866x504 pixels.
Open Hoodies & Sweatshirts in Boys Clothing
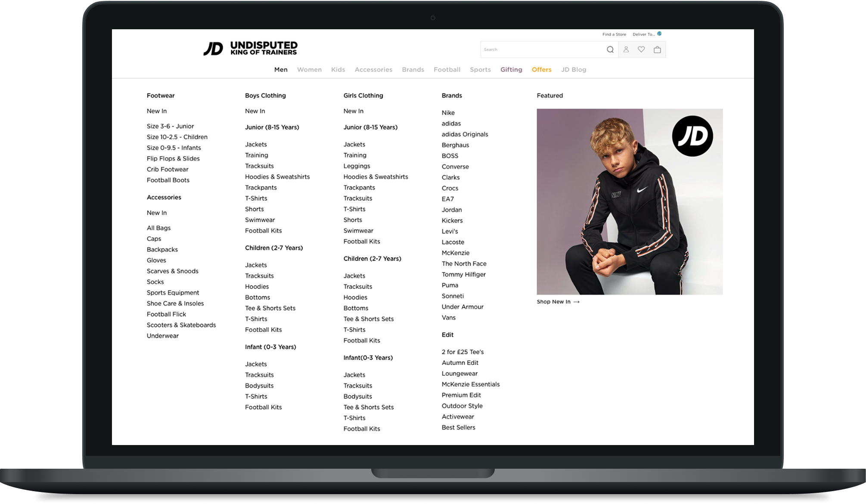click(x=277, y=176)
